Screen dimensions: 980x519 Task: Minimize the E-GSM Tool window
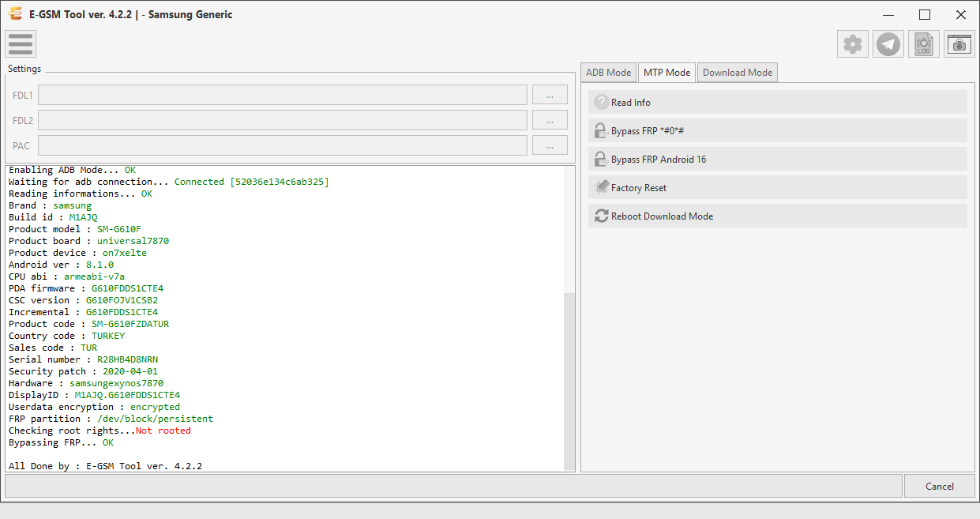point(888,14)
